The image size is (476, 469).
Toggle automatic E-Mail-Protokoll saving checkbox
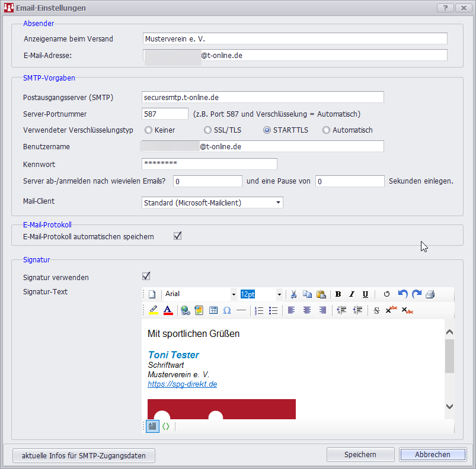coord(177,236)
